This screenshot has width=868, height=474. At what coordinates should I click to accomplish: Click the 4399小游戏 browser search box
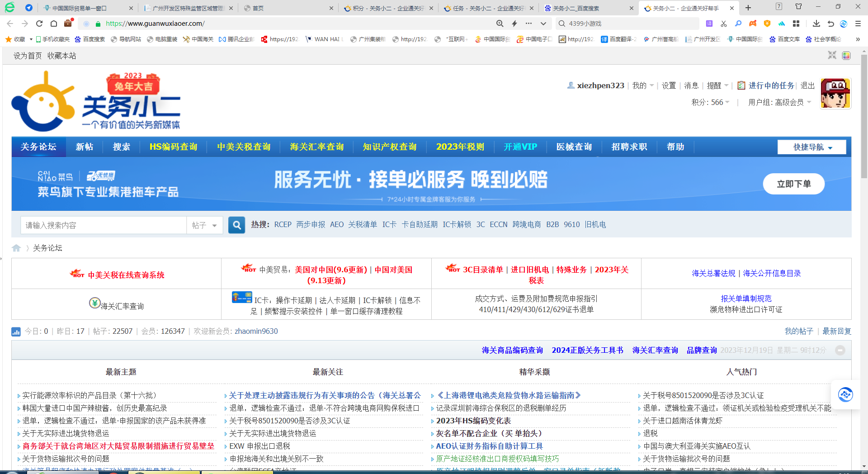pyautogui.click(x=628, y=24)
